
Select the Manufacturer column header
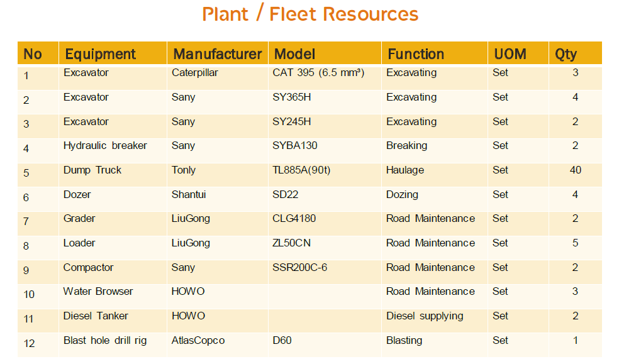point(218,53)
